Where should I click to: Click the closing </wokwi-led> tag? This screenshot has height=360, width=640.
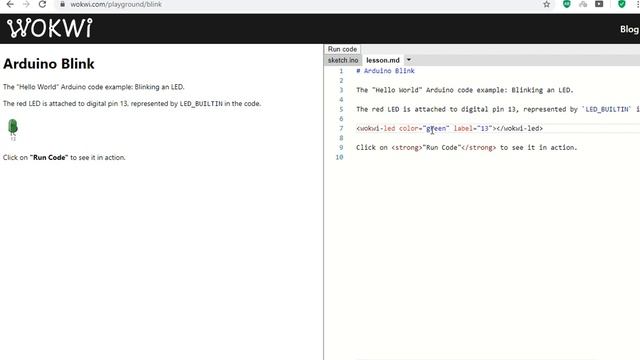(519, 129)
